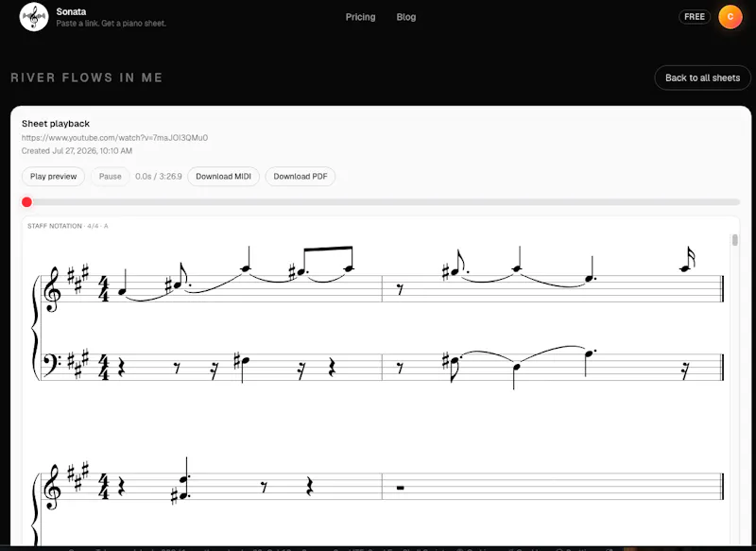This screenshot has height=551, width=756.
Task: Open the Pricing page
Action: click(360, 17)
